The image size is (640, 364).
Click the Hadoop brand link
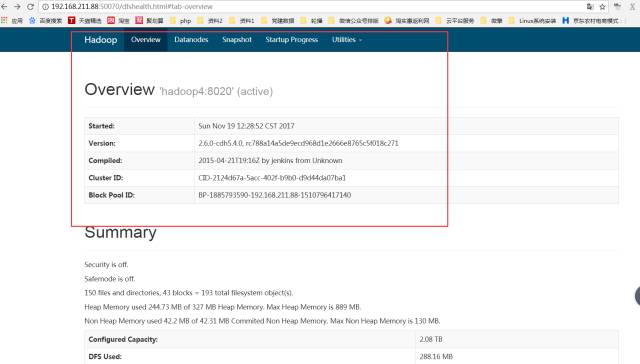point(100,40)
